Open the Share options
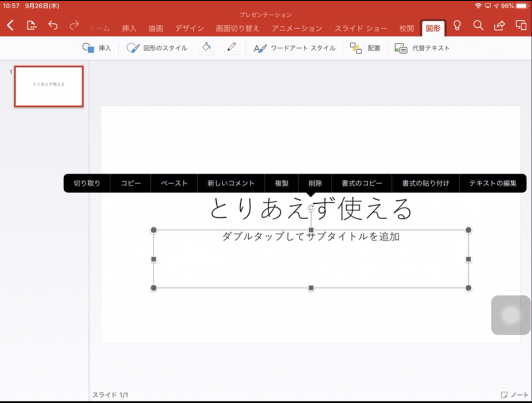The height and width of the screenshot is (403, 532). click(x=499, y=26)
